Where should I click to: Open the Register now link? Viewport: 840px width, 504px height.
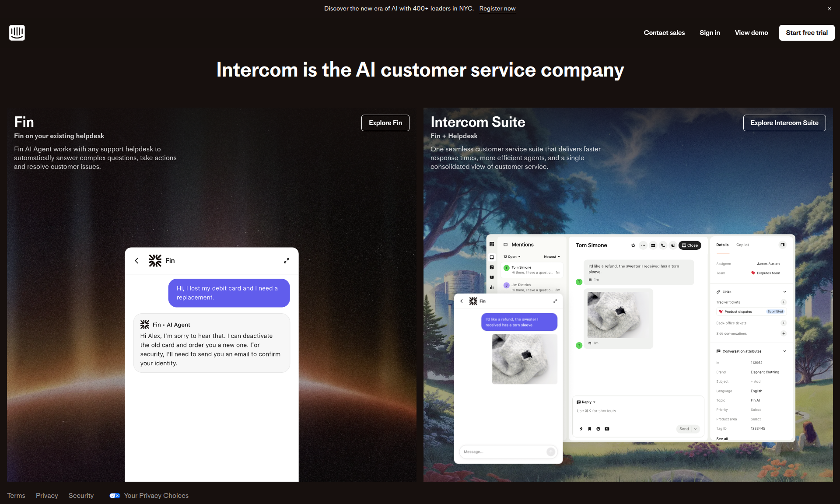(x=497, y=9)
